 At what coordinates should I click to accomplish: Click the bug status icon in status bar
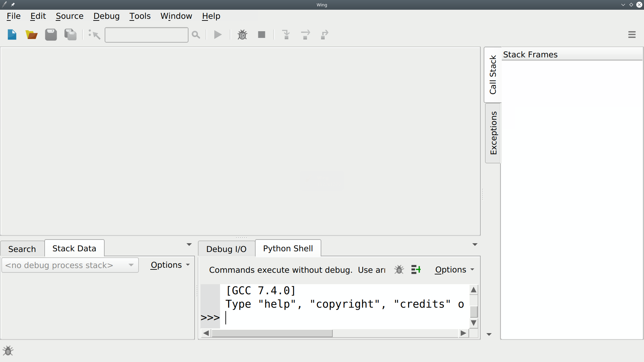coord(8,351)
